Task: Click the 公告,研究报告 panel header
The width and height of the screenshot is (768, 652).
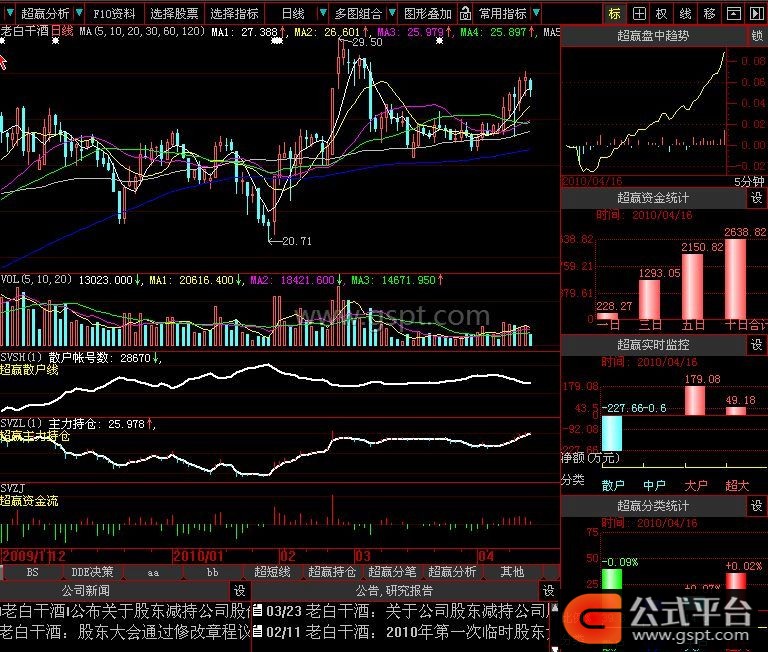Action: (394, 591)
